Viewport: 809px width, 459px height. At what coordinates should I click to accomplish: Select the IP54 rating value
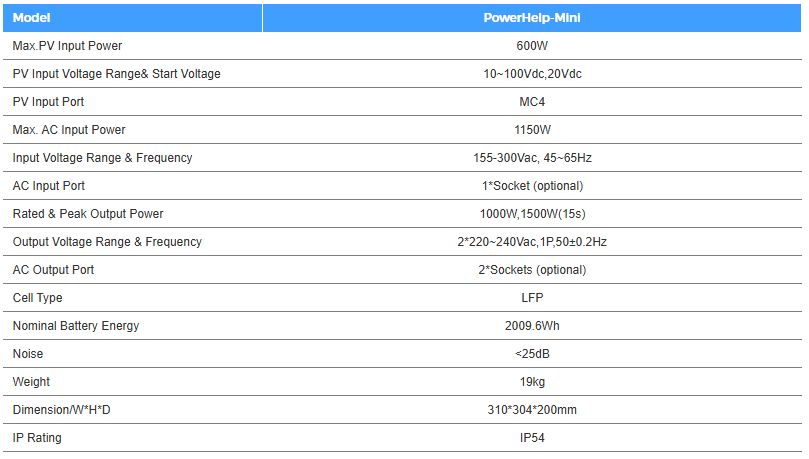[x=532, y=438]
